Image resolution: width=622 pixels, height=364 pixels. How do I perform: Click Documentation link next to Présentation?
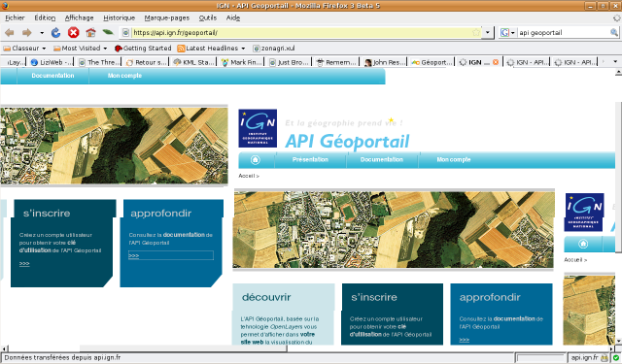[x=382, y=159]
